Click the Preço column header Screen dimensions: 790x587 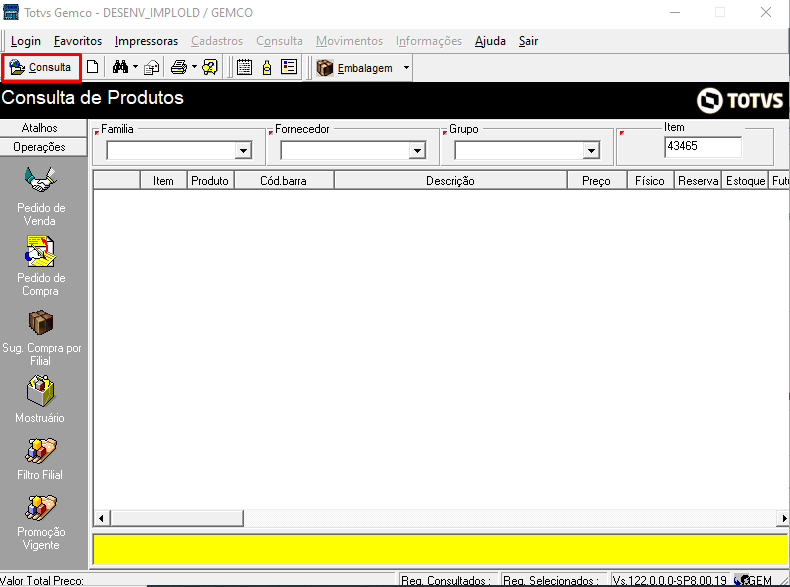click(597, 180)
